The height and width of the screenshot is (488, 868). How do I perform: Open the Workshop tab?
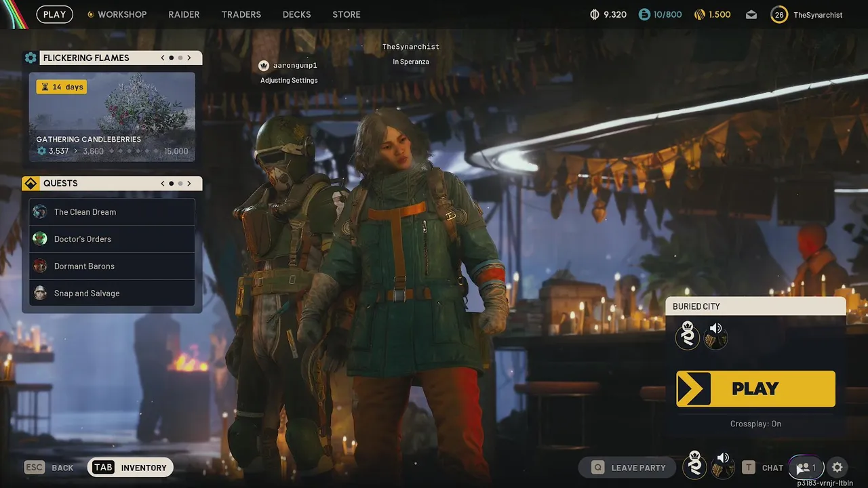[x=122, y=14]
